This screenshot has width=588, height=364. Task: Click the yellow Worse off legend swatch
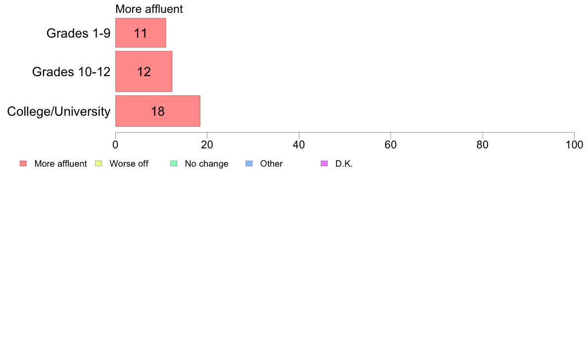pyautogui.click(x=98, y=163)
